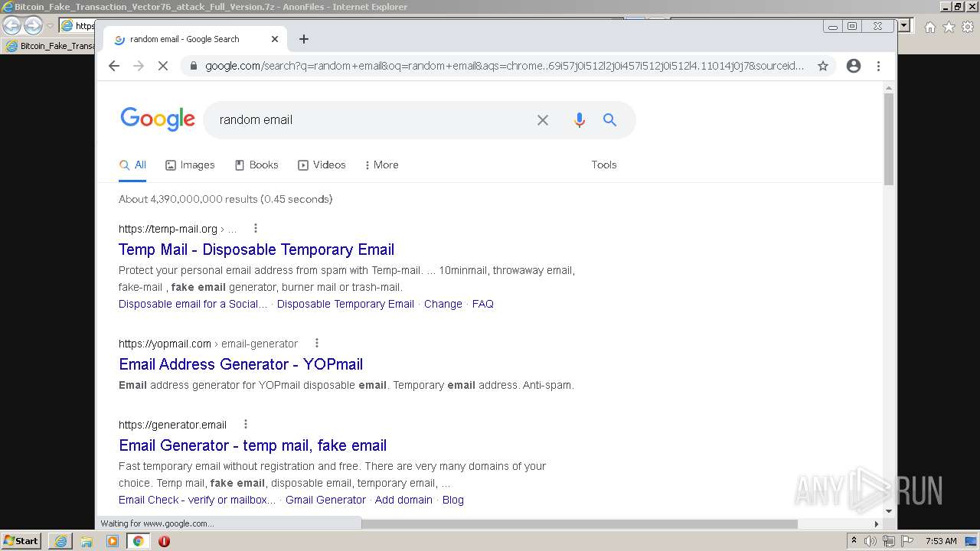Screen dimensions: 980x551
Task: Open options menu for the generator.email result
Action: point(246,424)
